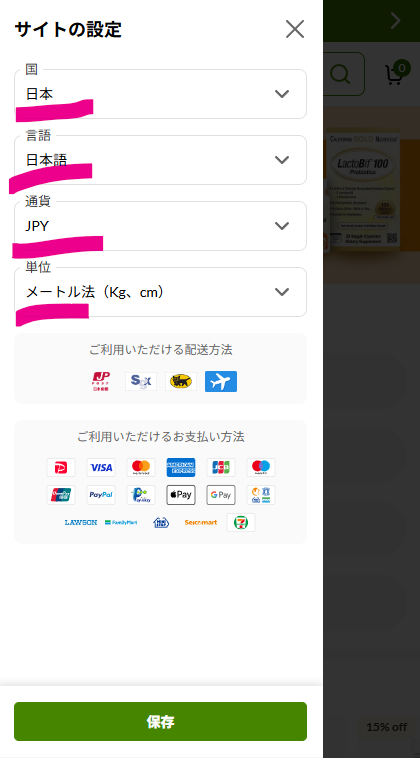Click the 7-Eleven payment icon
Viewport: 420px width, 758px height.
241,523
